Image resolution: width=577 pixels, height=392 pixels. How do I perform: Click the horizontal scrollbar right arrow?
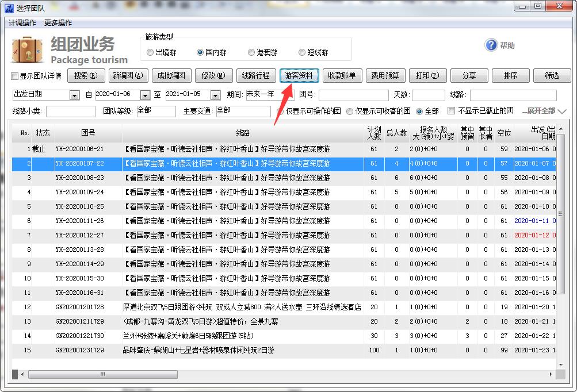coord(551,374)
